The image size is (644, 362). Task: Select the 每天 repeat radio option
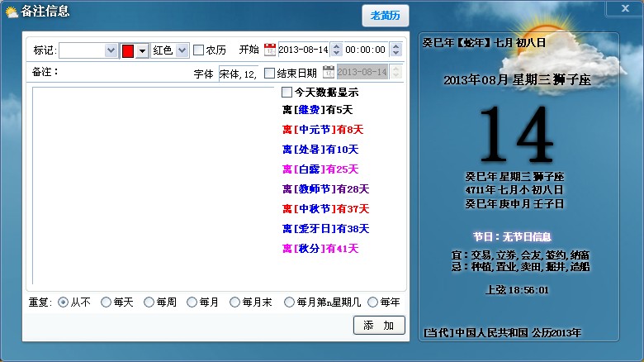[106, 302]
